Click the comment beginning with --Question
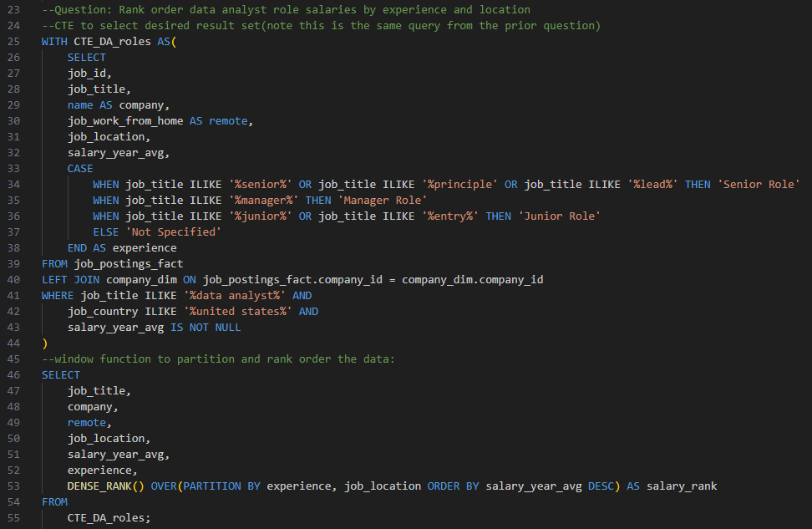The height and width of the screenshot is (529, 812). click(286, 10)
